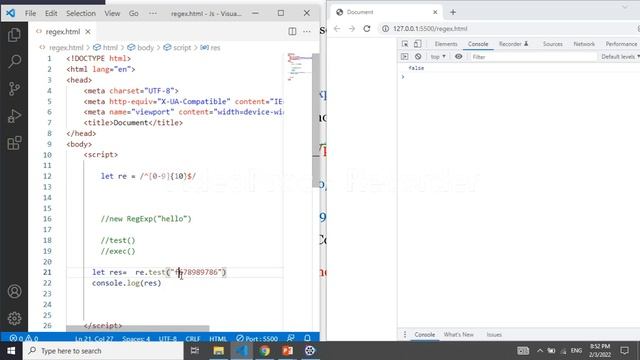Show hidden menus via the ellipsis
Viewport: 640px width, 360px height.
153,13
